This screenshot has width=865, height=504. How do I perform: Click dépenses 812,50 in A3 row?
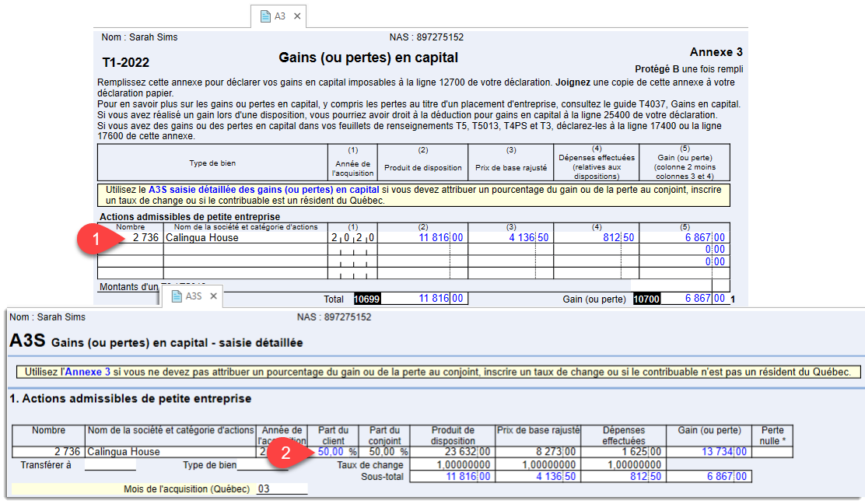coord(597,238)
